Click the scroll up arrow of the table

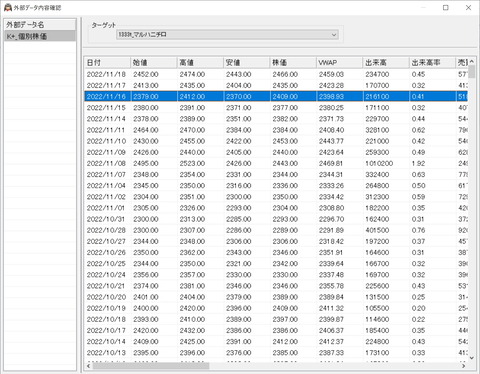[472, 62]
